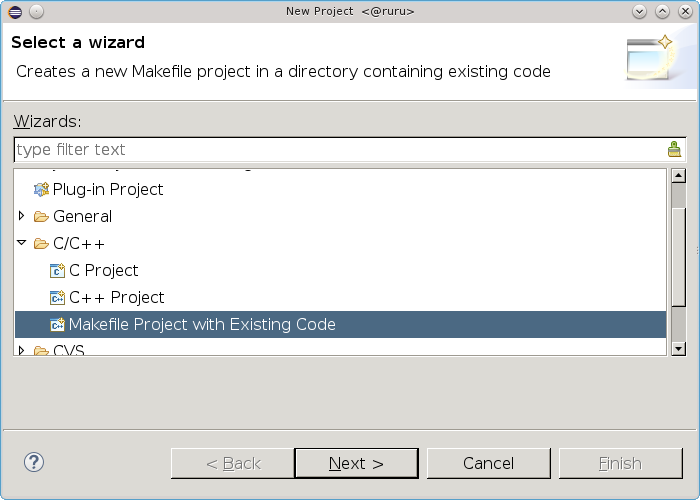Expand the General folder node
The image size is (700, 500).
[x=22, y=216]
